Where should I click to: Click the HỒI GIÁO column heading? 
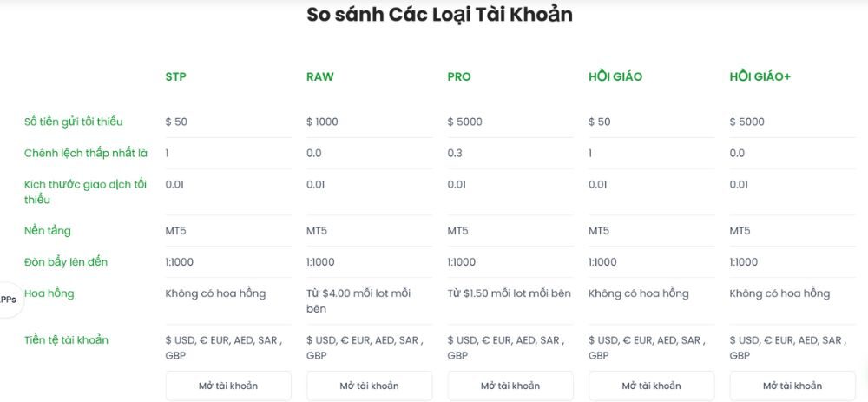pyautogui.click(x=615, y=76)
